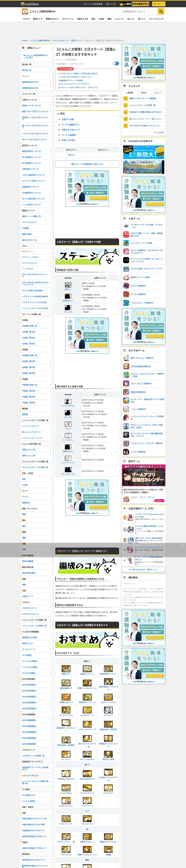Expand the 掲示板一覧 sidebar row arrow

coord(51,70)
